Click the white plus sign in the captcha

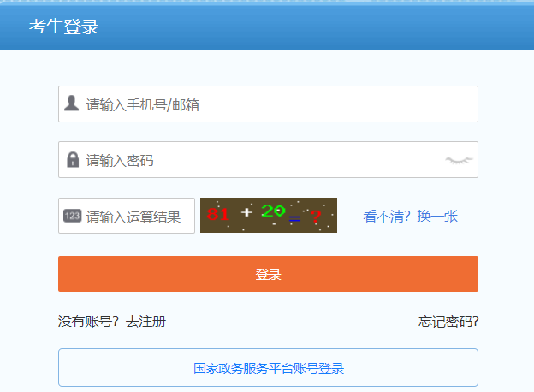(246, 211)
